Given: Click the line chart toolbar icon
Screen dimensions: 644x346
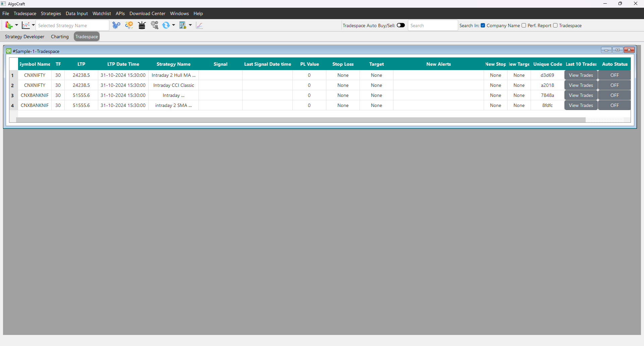Looking at the screenshot, I should click(x=26, y=25).
